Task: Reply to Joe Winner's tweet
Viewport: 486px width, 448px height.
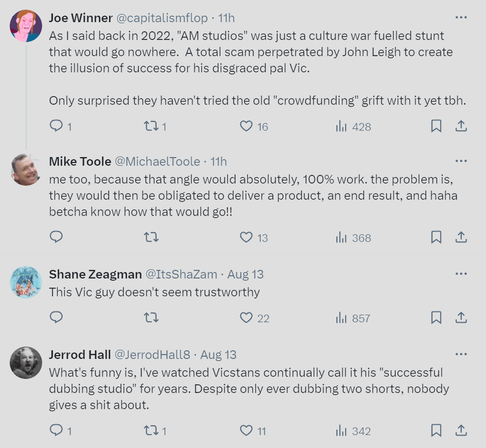Action: coord(56,126)
